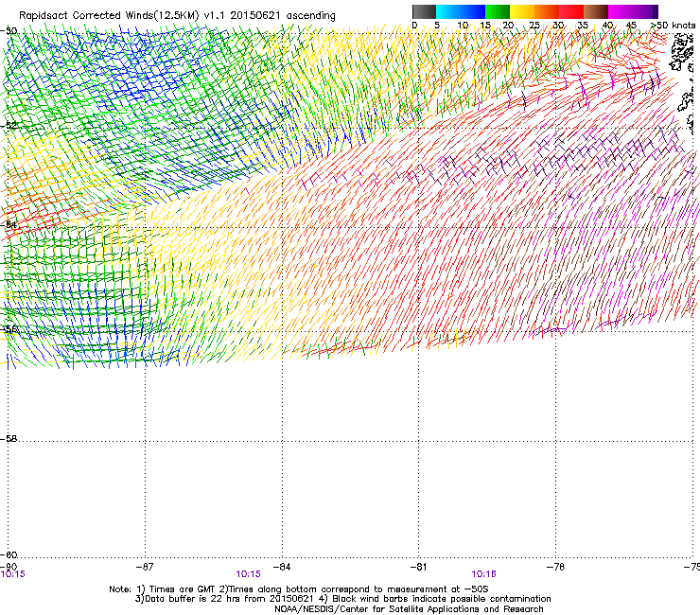This screenshot has width=700, height=615.
Task: Select the blue 10-15 knots color swatch
Action: (473, 11)
